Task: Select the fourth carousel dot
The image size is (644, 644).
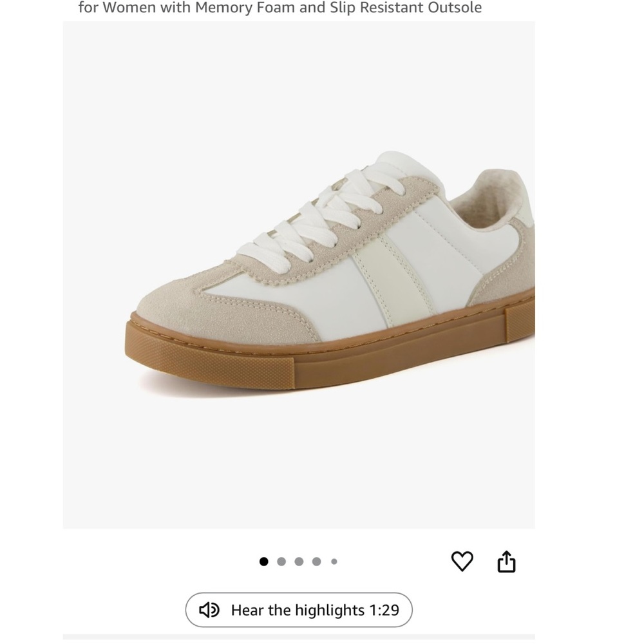Action: point(316,560)
